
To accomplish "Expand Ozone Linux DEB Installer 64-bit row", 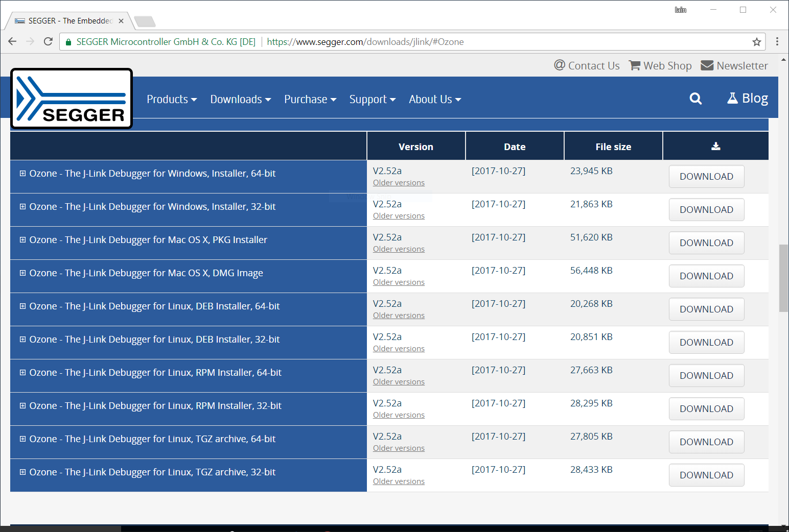I will [x=22, y=306].
